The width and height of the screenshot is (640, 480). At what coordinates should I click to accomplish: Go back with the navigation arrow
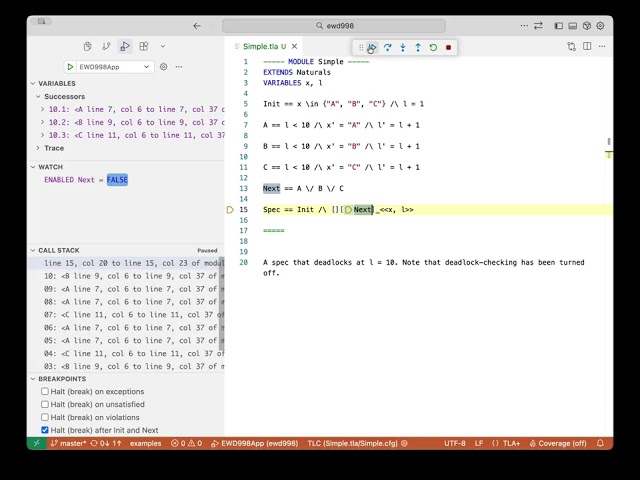(197, 26)
